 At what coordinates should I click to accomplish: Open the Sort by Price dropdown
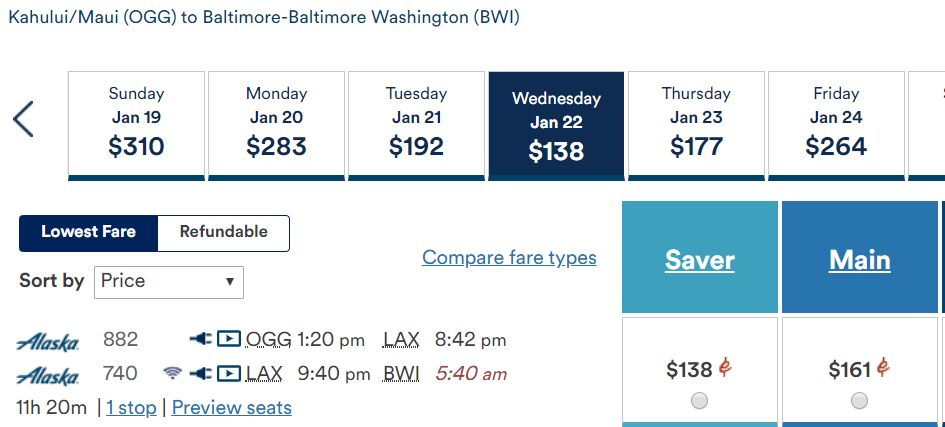pyautogui.click(x=169, y=282)
